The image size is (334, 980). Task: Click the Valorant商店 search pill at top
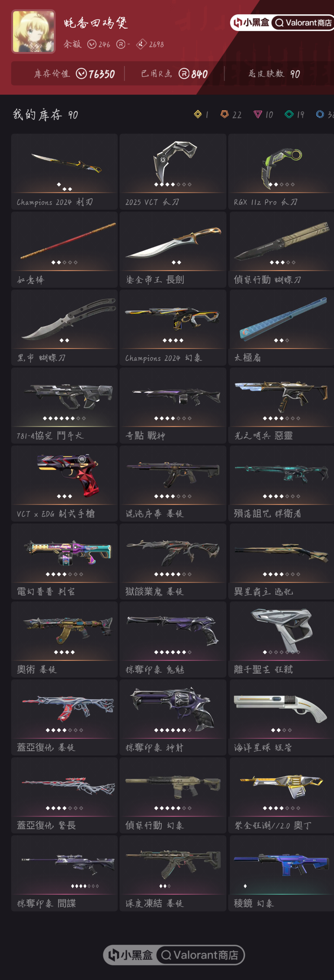pyautogui.click(x=303, y=23)
